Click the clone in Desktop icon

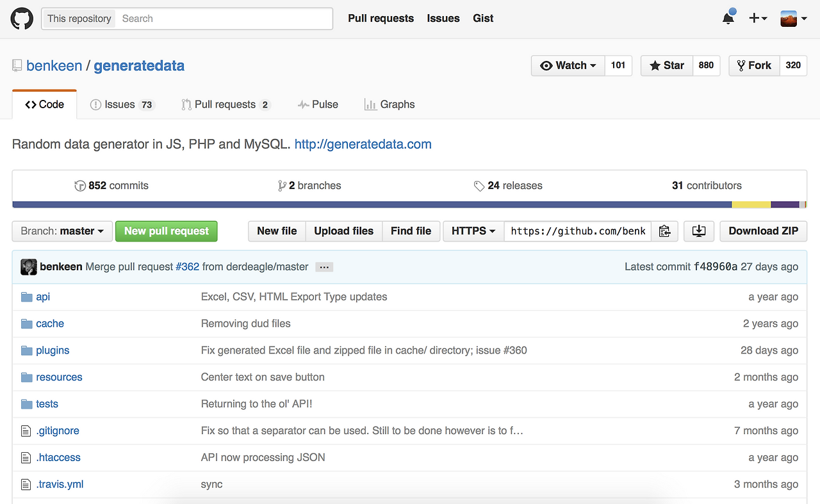point(699,231)
